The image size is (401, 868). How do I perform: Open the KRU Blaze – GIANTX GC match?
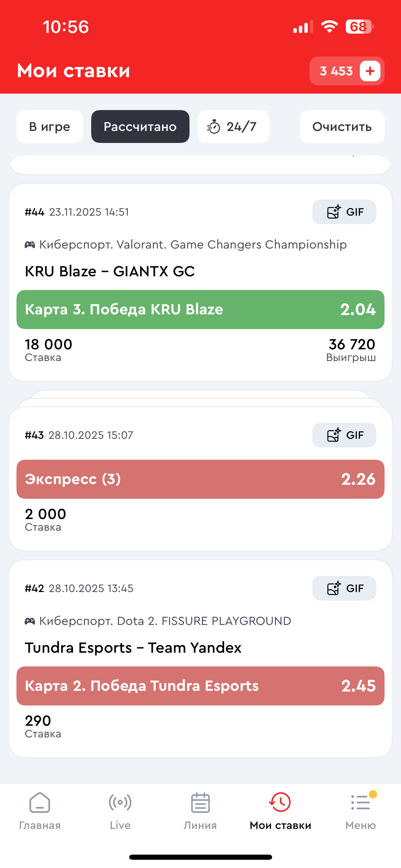point(110,271)
